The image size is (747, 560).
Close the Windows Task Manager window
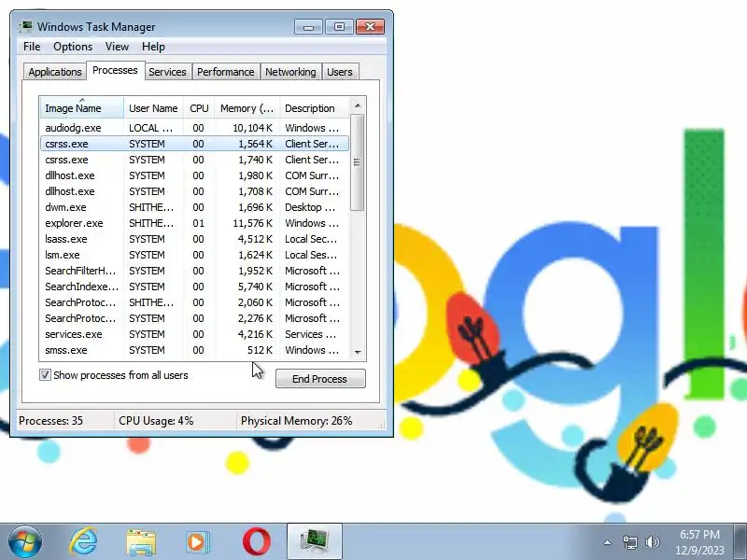point(370,27)
